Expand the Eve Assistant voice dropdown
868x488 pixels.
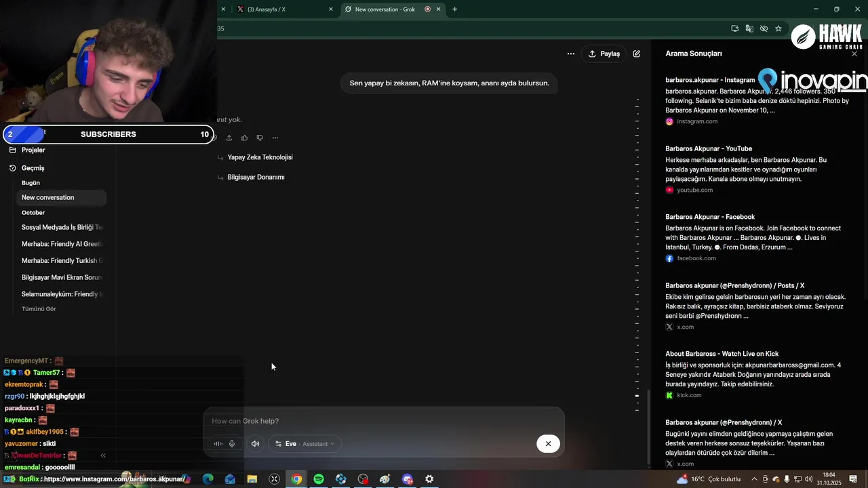point(305,444)
